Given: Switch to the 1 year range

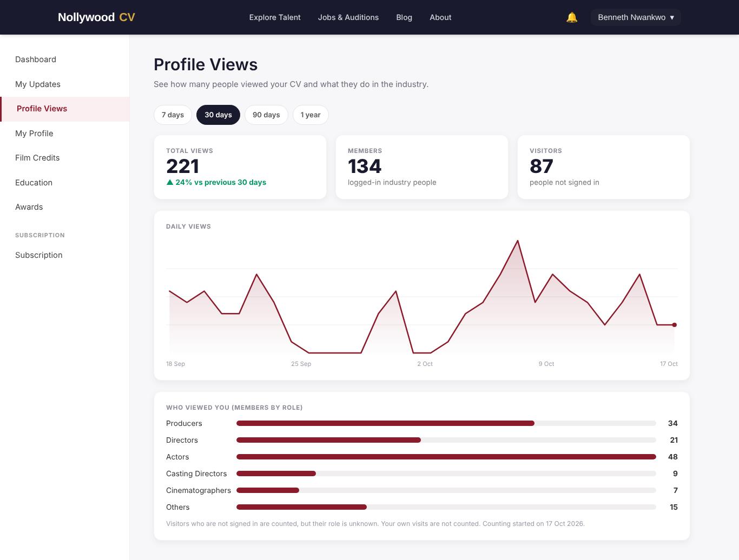Looking at the screenshot, I should tap(311, 115).
